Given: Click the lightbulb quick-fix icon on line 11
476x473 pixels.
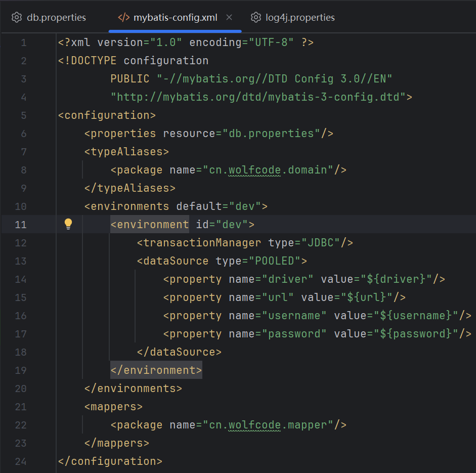Looking at the screenshot, I should (x=68, y=224).
